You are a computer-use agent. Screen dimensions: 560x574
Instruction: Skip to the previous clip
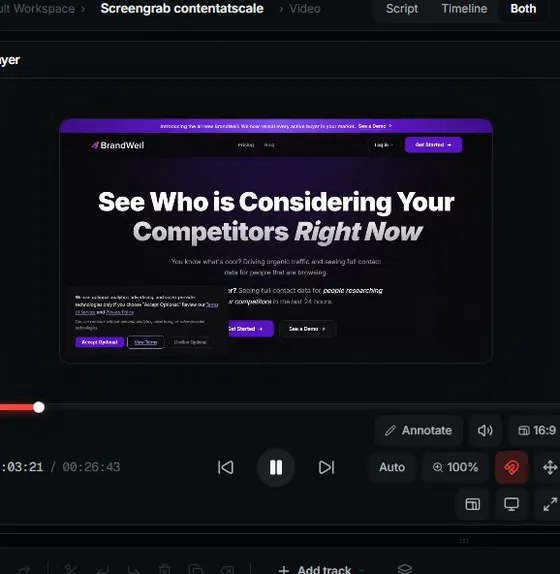(225, 467)
